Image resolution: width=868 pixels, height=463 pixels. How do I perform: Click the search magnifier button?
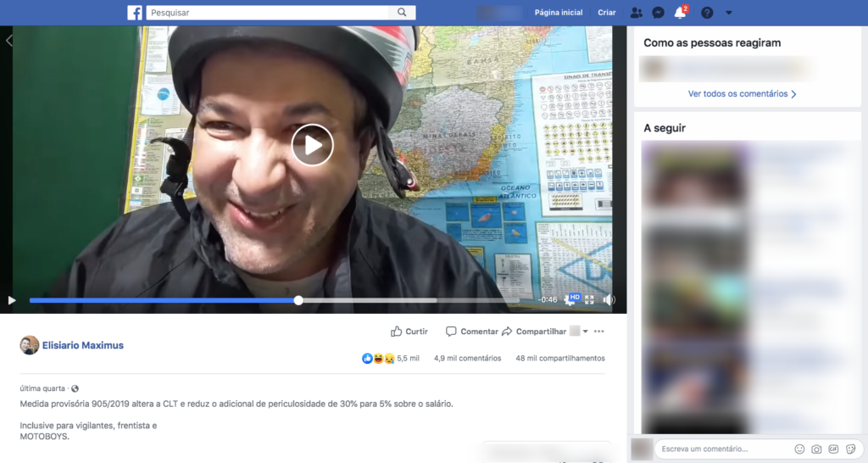pyautogui.click(x=402, y=13)
